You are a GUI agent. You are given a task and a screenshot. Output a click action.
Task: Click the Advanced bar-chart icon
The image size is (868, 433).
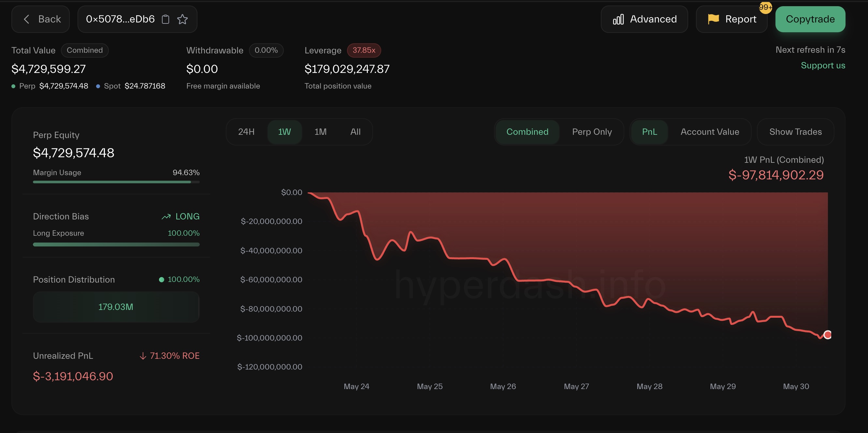click(x=618, y=19)
